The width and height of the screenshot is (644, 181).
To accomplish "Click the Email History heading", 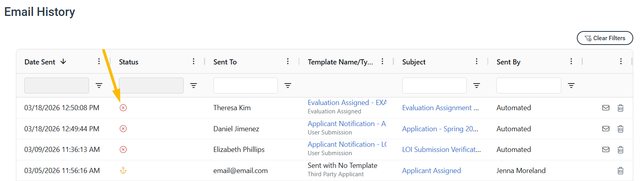I will [x=40, y=12].
